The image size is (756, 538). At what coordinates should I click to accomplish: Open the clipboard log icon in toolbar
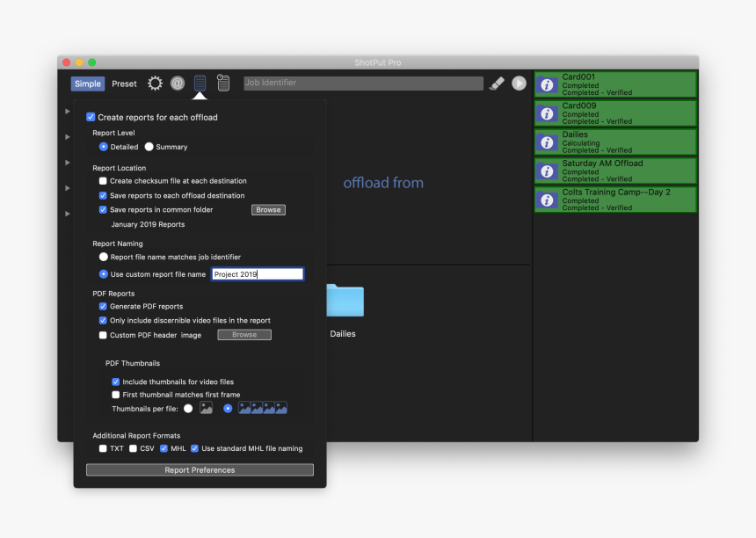(x=223, y=84)
